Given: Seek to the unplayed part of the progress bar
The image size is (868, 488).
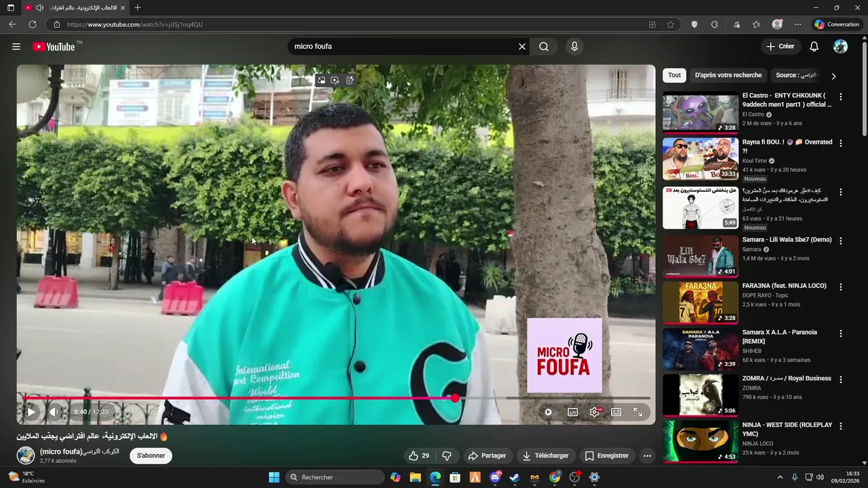Looking at the screenshot, I should click(x=555, y=399).
